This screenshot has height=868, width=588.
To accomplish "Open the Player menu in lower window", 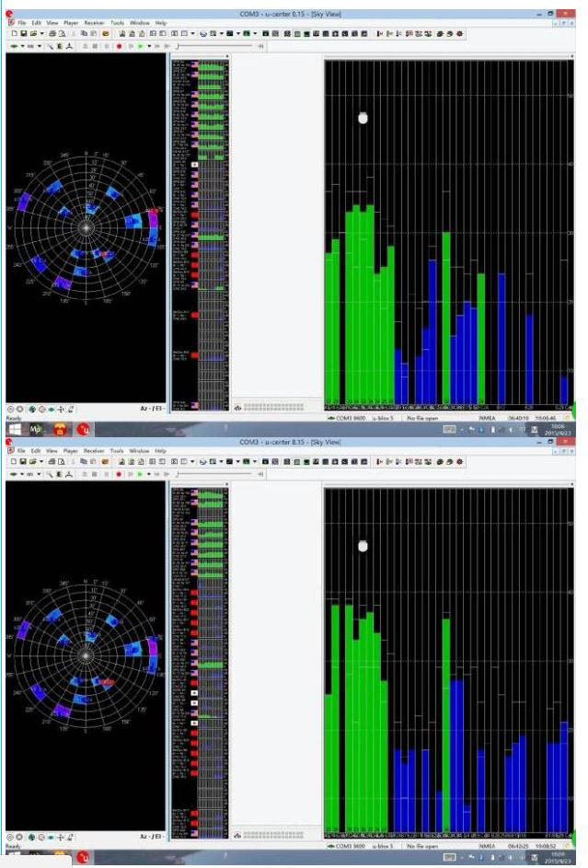I will pyautogui.click(x=70, y=451).
